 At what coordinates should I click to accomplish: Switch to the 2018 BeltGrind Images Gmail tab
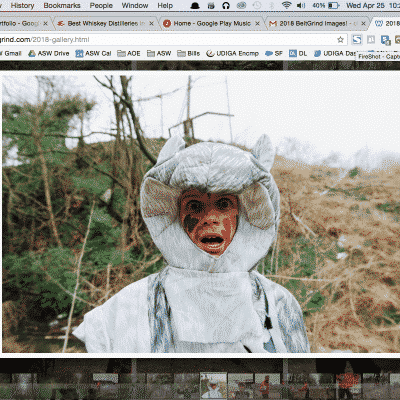tap(318, 23)
